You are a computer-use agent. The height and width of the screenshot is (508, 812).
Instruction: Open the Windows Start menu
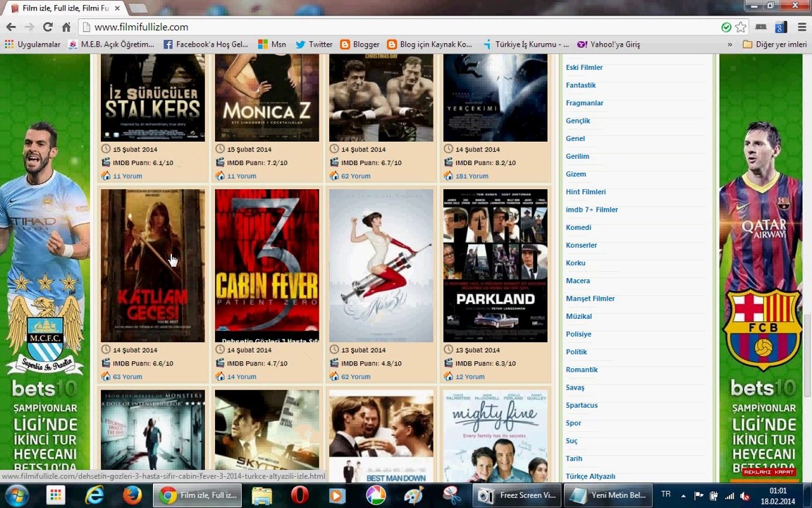coord(17,495)
